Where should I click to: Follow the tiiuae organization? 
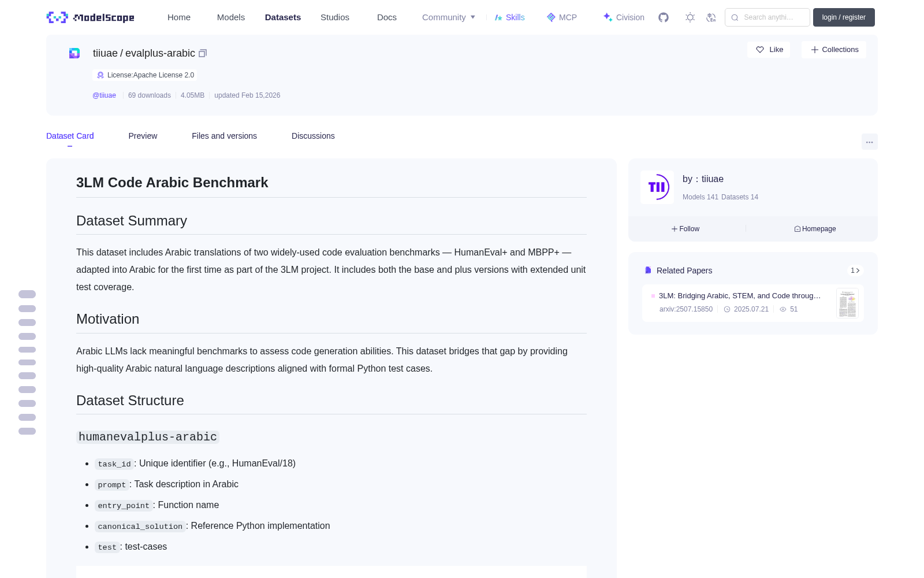685,229
